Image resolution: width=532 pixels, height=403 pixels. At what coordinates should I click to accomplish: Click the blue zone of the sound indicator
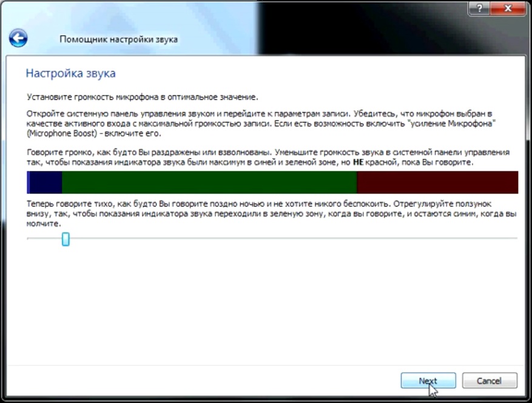click(x=44, y=182)
